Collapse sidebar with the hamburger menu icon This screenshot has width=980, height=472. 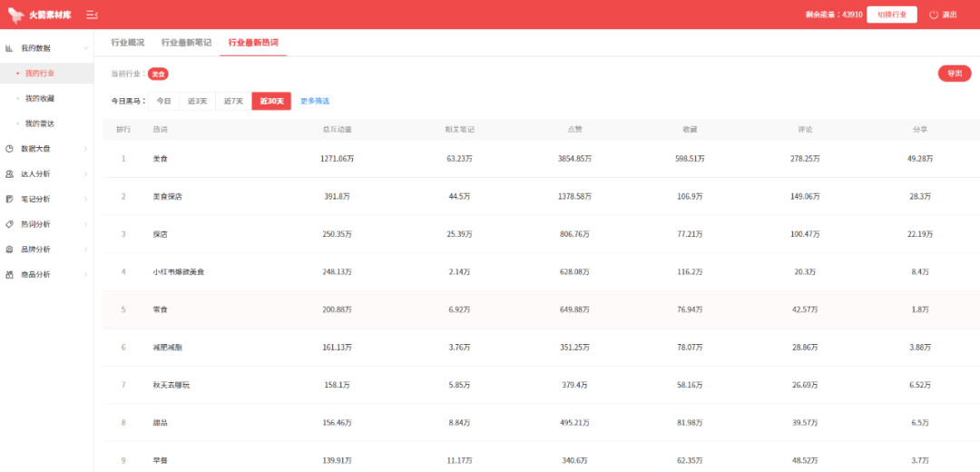[x=92, y=15]
